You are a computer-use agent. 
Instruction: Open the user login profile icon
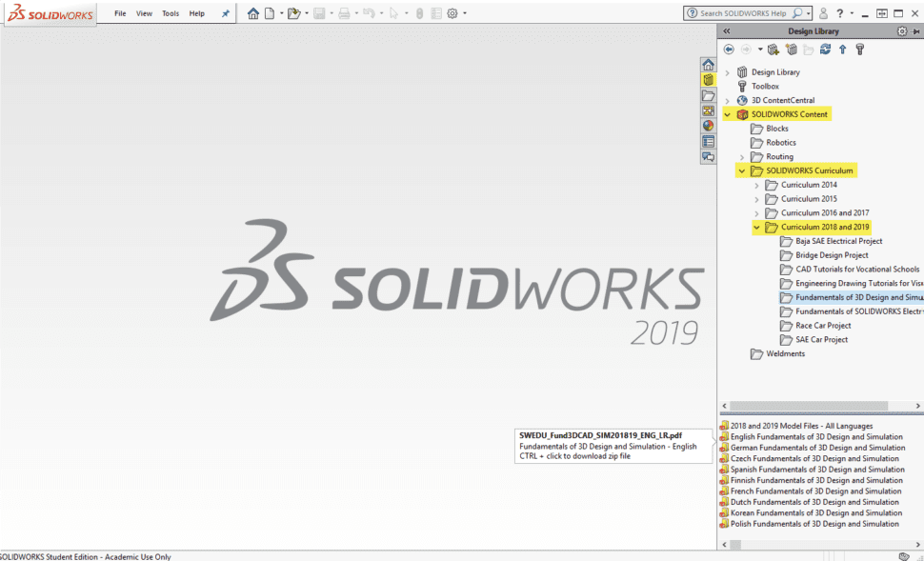pyautogui.click(x=824, y=13)
